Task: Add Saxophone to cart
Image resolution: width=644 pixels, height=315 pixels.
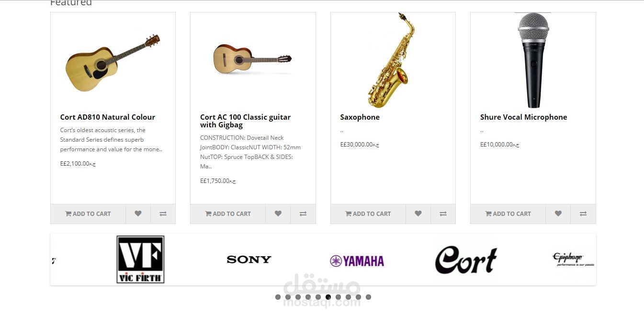Action: pyautogui.click(x=368, y=214)
